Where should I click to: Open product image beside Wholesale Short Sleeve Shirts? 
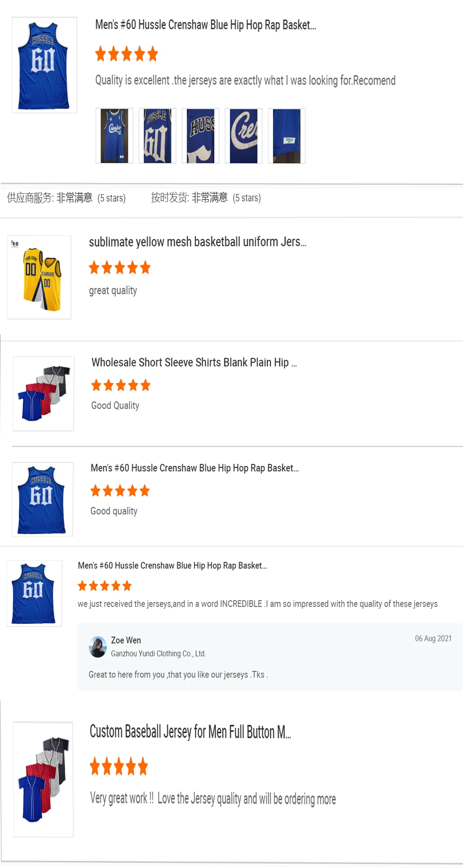43,394
